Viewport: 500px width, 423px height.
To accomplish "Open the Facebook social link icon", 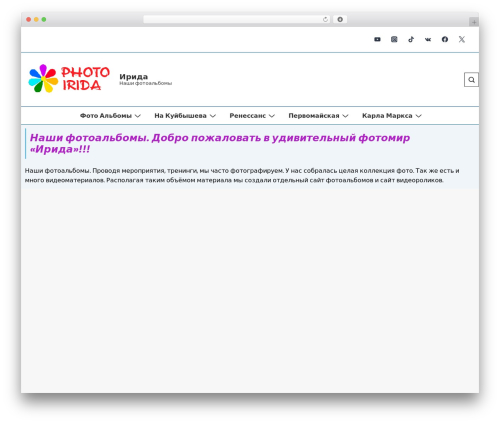I will tap(445, 39).
